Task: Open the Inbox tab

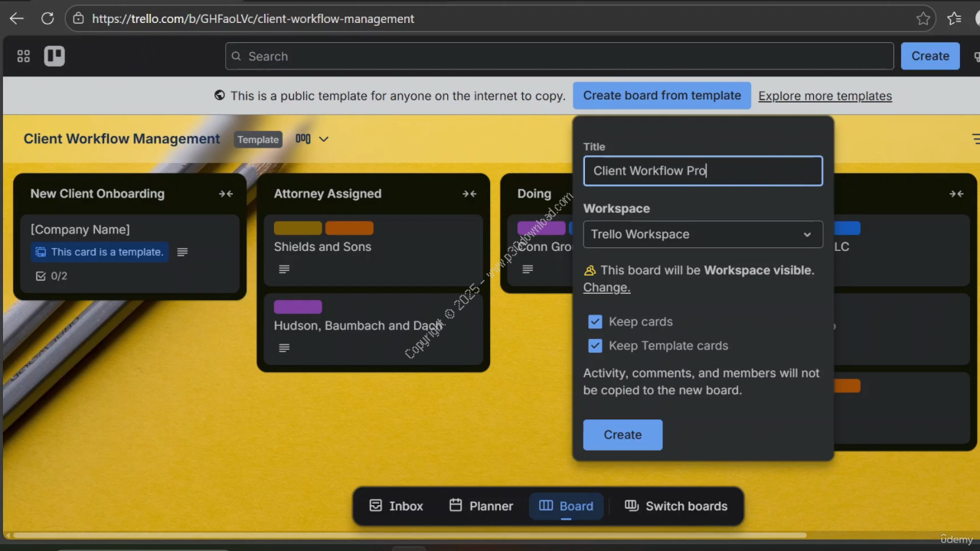Action: click(396, 506)
